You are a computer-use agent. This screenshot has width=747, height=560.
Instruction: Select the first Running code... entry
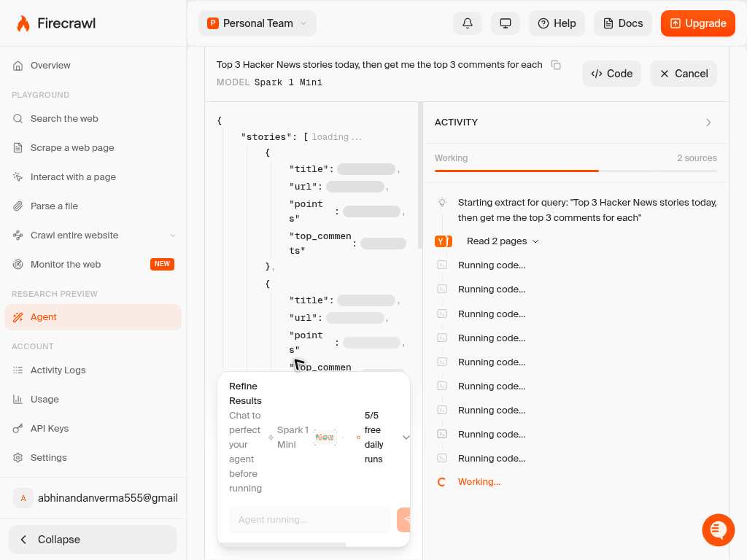[x=492, y=265]
